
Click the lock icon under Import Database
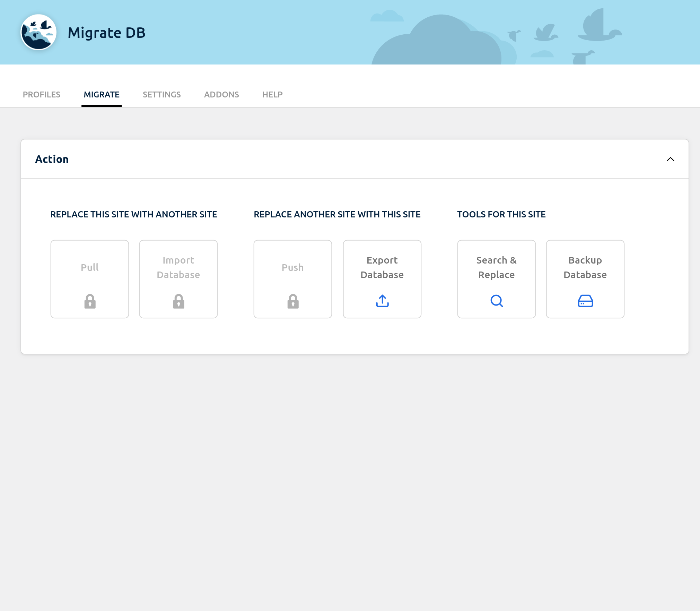click(178, 301)
